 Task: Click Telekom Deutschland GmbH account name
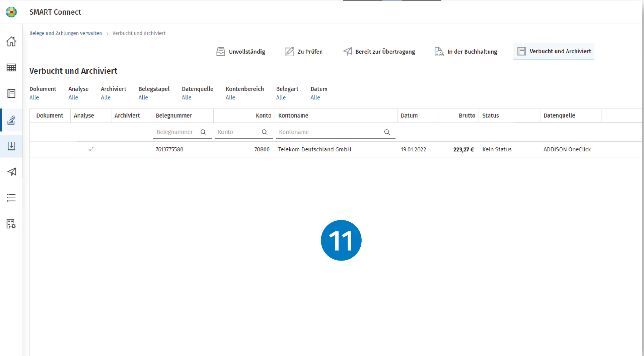pos(314,149)
